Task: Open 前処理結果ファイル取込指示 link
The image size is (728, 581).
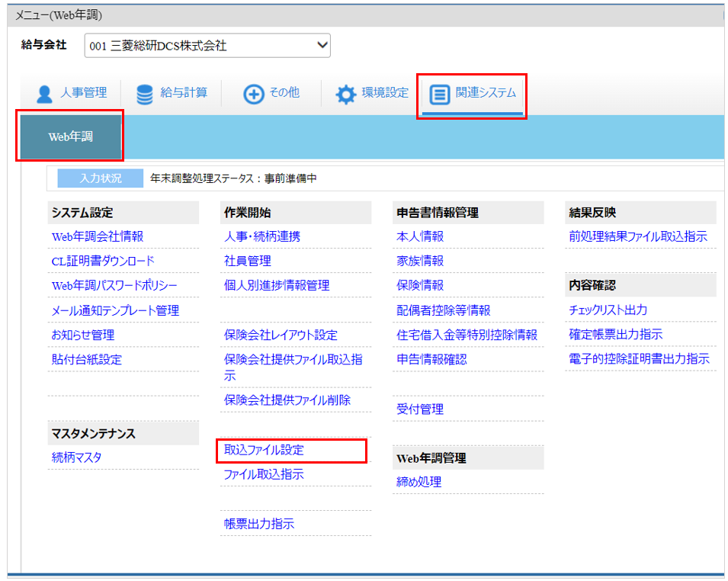Action: [x=638, y=236]
